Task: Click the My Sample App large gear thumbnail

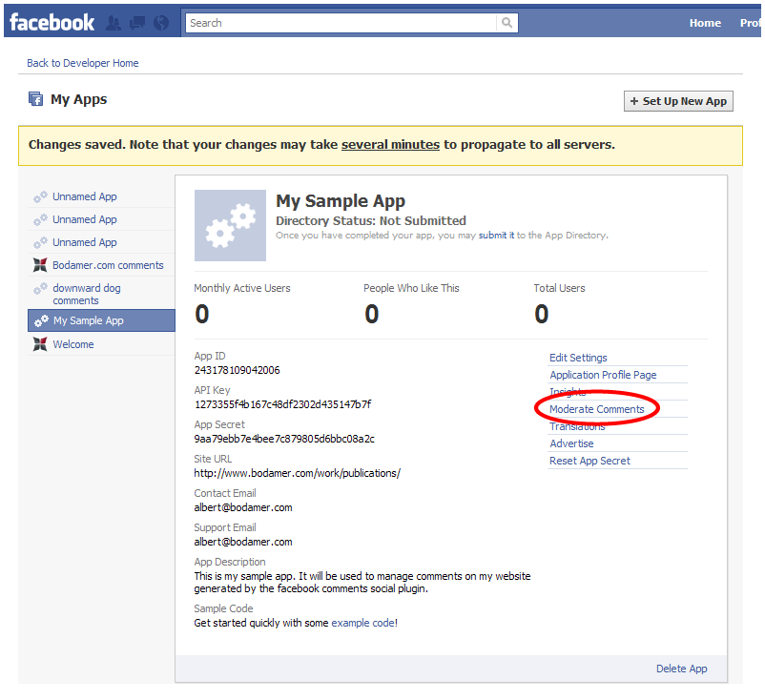Action: (230, 225)
